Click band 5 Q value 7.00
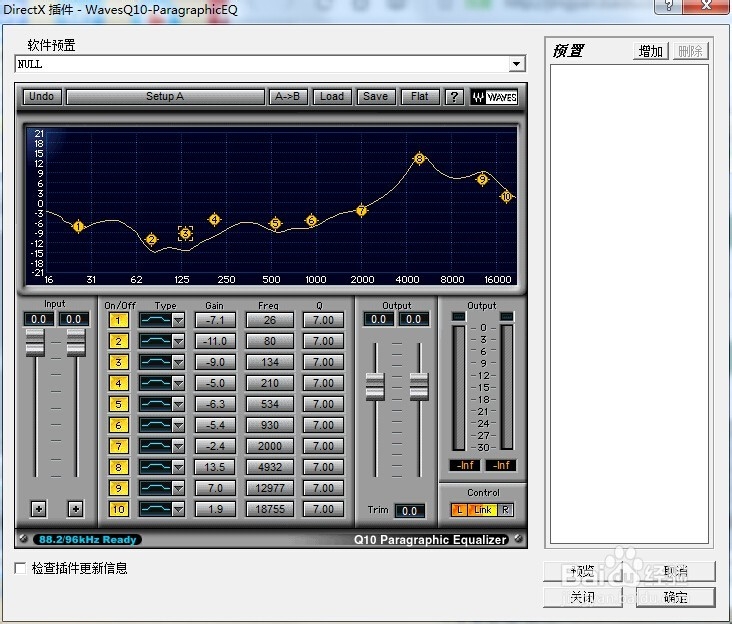The width and height of the screenshot is (732, 624). click(323, 404)
